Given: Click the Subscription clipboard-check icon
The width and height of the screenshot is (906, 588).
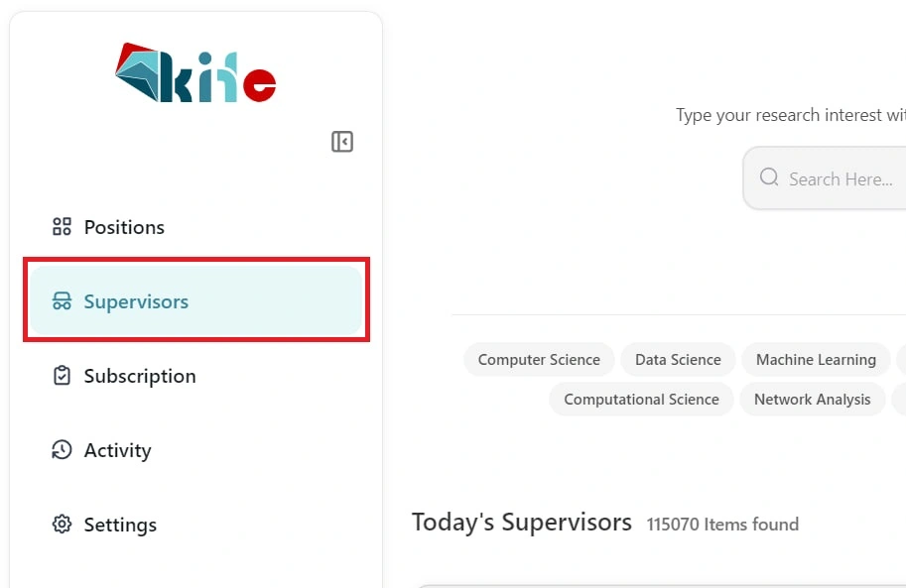Looking at the screenshot, I should pos(62,376).
